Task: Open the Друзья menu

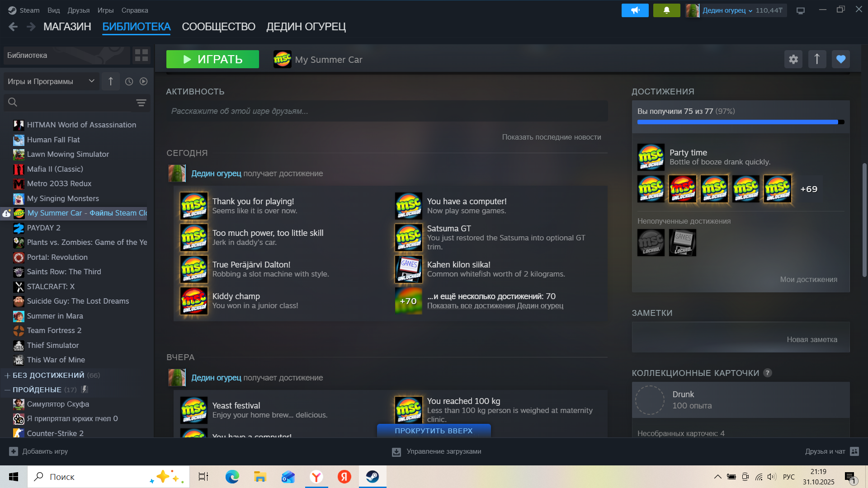Action: 78,10
